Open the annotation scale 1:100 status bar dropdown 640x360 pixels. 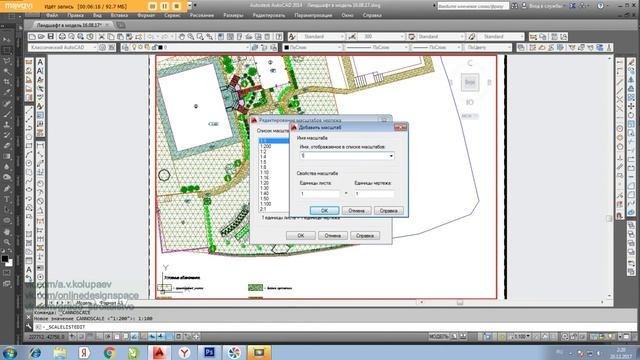[522, 337]
